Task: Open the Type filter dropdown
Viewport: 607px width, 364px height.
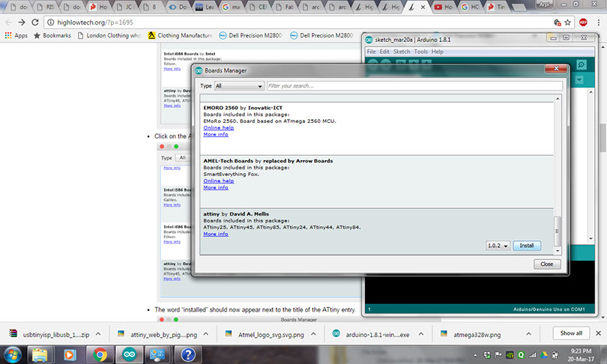Action: (x=239, y=86)
